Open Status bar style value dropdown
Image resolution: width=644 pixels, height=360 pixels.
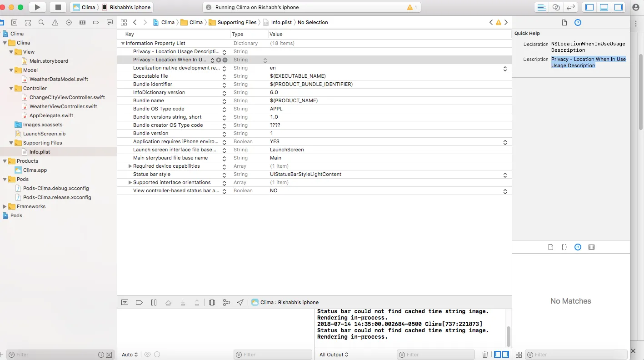pyautogui.click(x=505, y=175)
